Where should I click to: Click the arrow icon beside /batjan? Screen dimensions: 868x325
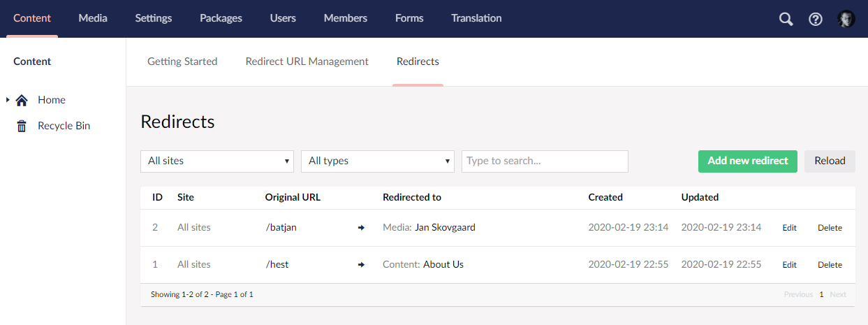click(x=361, y=228)
